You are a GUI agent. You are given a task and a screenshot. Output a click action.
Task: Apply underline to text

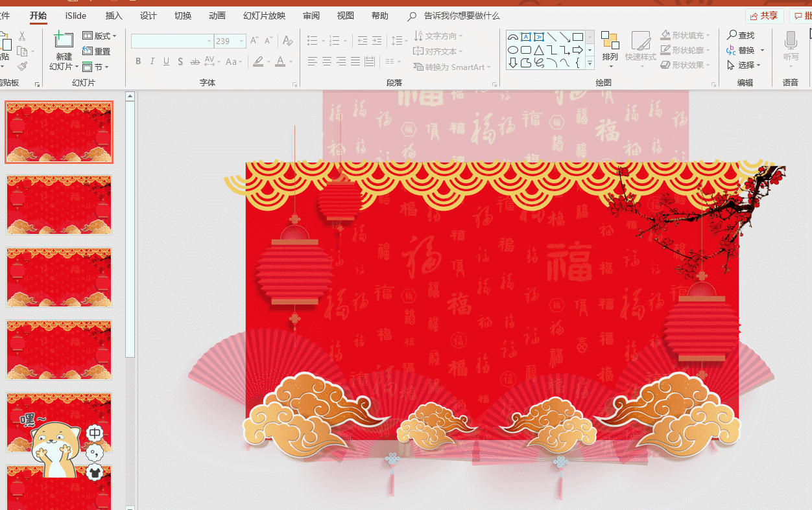166,61
